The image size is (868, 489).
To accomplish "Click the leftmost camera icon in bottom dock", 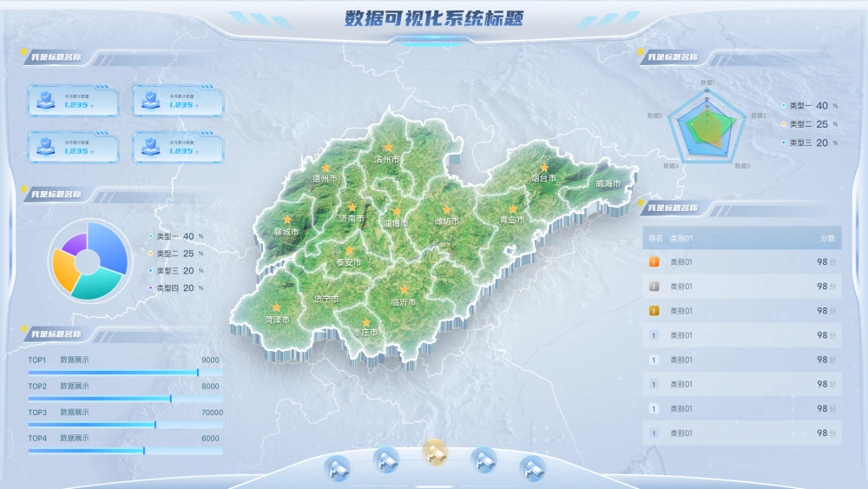I will [337, 469].
